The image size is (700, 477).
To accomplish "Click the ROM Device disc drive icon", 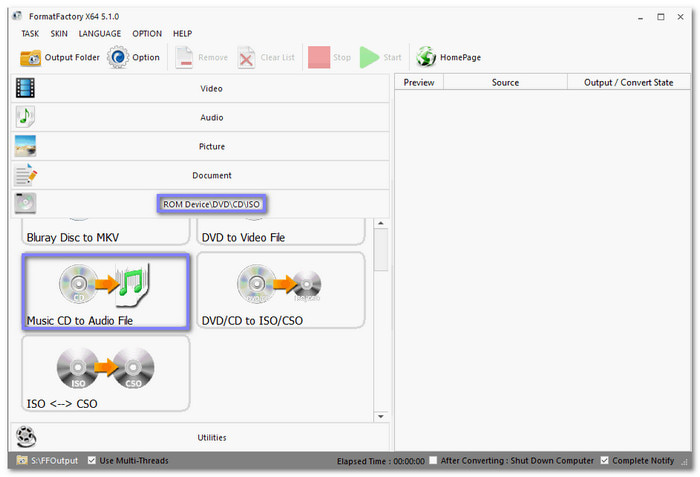I will (25, 204).
